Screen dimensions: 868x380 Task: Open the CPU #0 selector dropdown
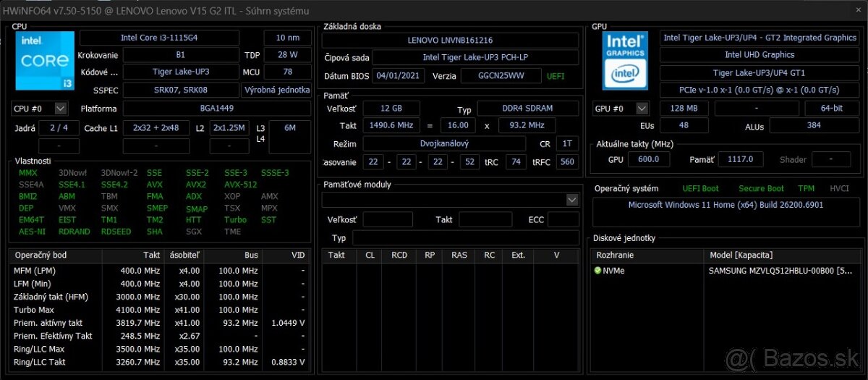61,109
